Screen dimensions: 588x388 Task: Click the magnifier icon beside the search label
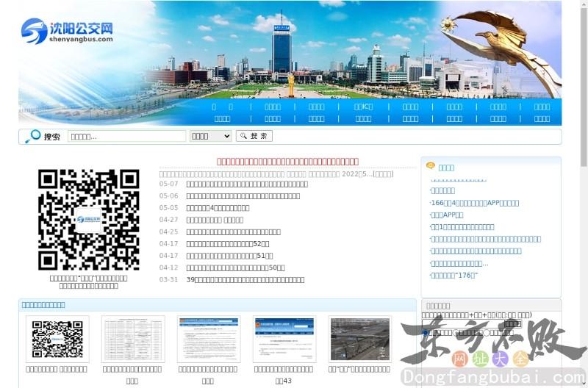pos(33,137)
